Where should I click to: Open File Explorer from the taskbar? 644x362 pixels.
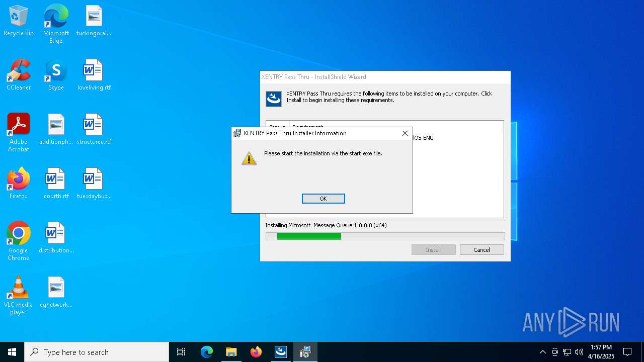point(231,352)
